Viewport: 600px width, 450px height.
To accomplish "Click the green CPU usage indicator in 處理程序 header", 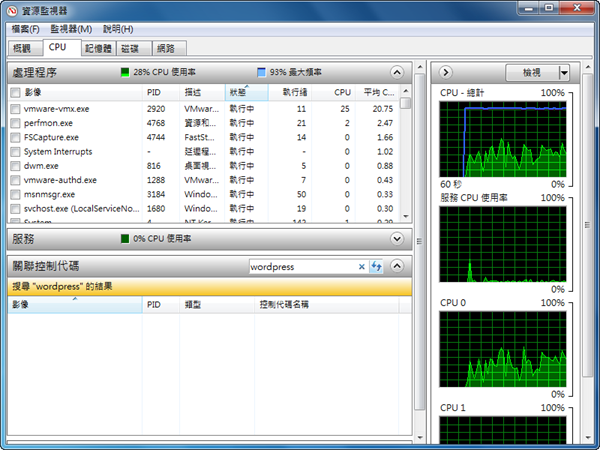I will (125, 72).
